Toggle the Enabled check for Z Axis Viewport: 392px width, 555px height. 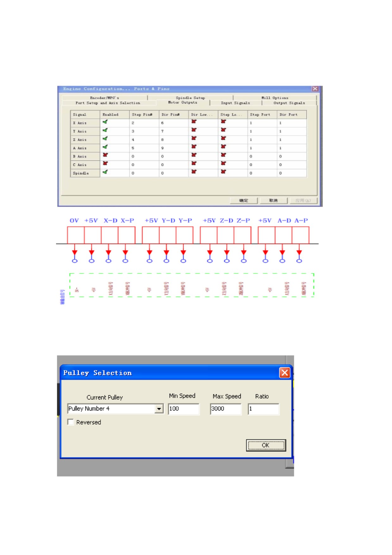coord(105,138)
